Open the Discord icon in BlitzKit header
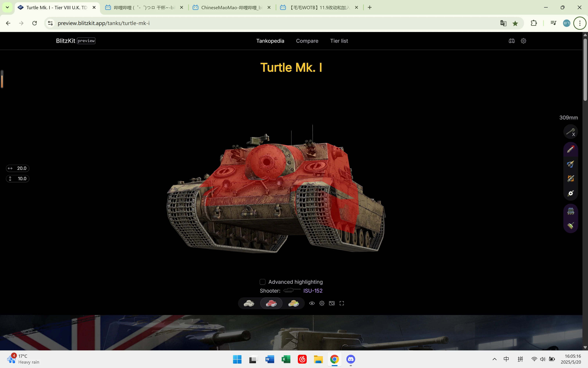 coord(512,41)
